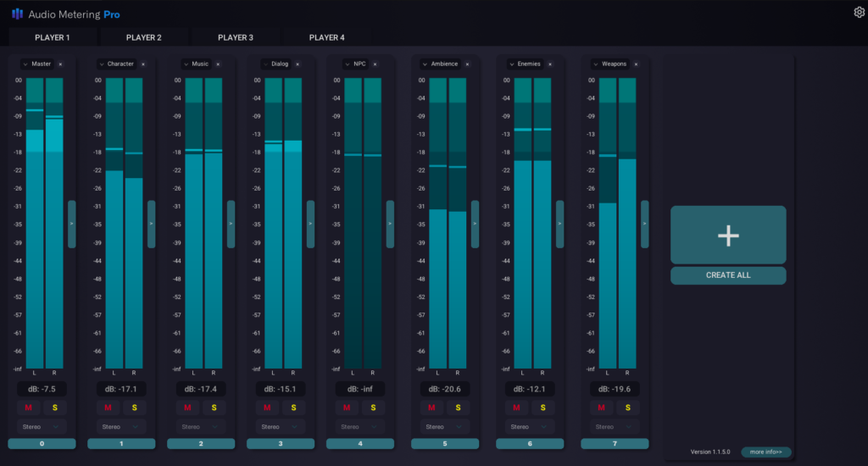Image resolution: width=868 pixels, height=466 pixels.
Task: Expand the side arrow on Enemies meter
Action: click(x=559, y=224)
